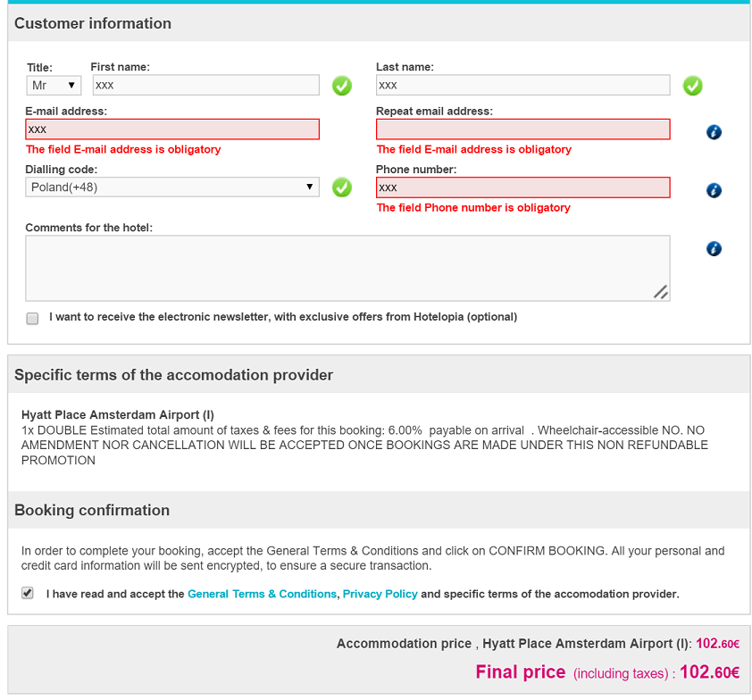
Task: Click the green checkmark beside Last name
Action: click(x=692, y=86)
